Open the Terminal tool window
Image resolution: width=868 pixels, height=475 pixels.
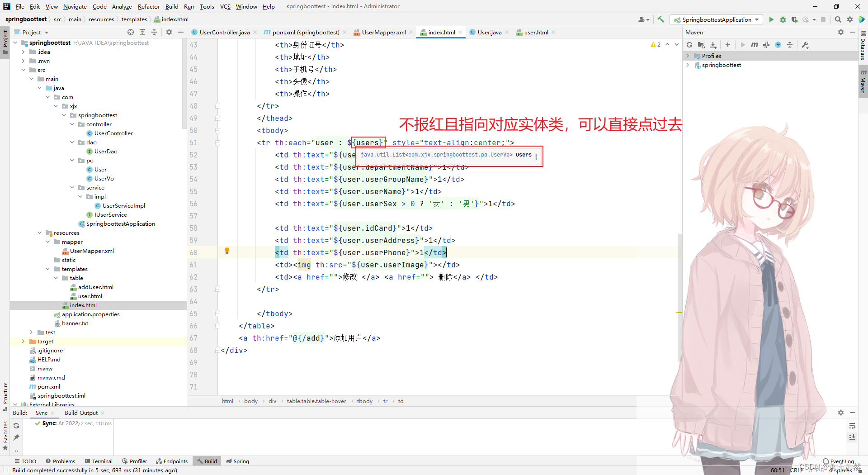pyautogui.click(x=99, y=461)
